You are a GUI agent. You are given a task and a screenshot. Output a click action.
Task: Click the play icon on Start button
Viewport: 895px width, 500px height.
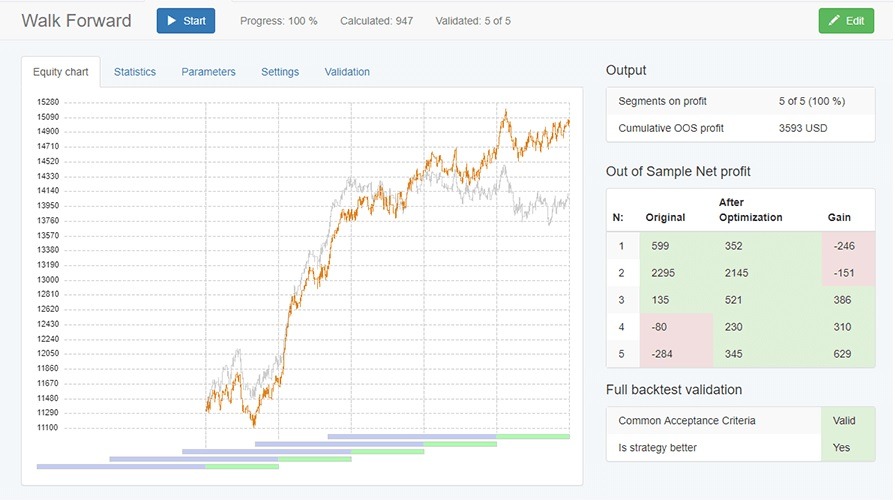(x=171, y=21)
